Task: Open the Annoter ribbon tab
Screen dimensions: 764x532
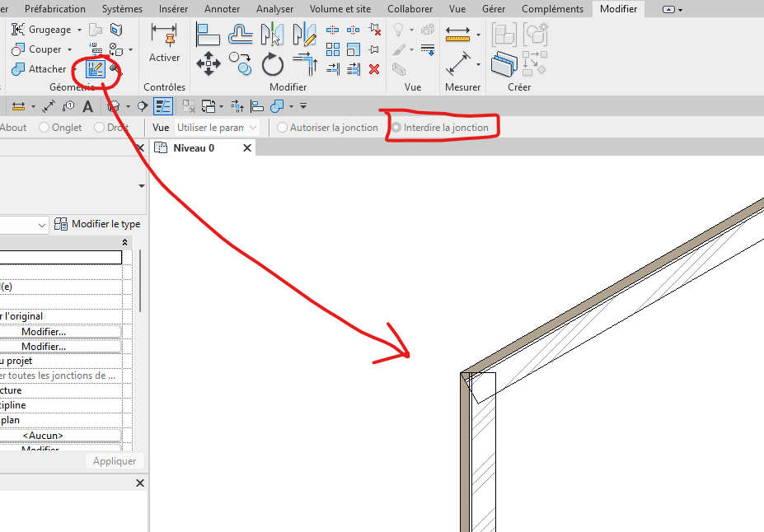Action: (x=223, y=9)
